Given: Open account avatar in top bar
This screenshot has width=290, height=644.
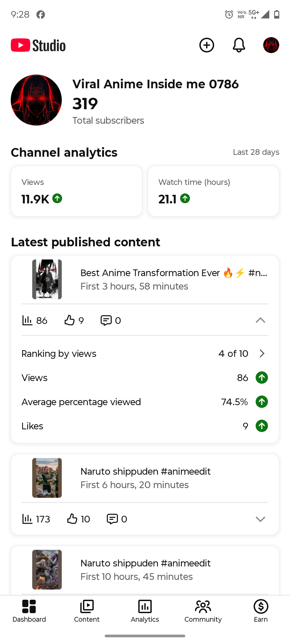Looking at the screenshot, I should 271,45.
